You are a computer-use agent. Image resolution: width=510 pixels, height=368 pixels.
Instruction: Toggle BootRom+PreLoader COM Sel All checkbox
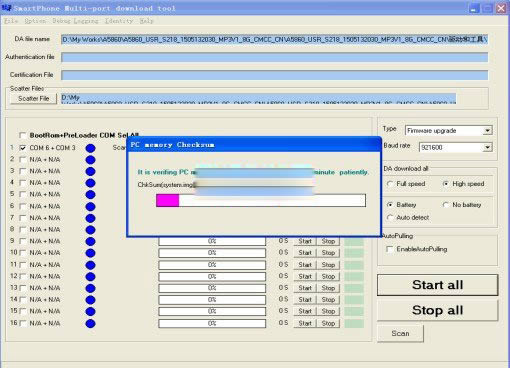point(23,135)
